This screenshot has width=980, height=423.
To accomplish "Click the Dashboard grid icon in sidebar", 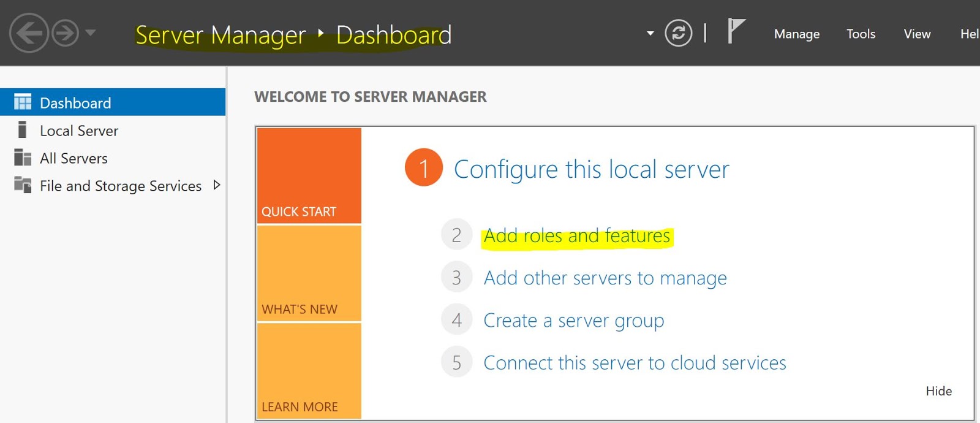I will pos(23,102).
